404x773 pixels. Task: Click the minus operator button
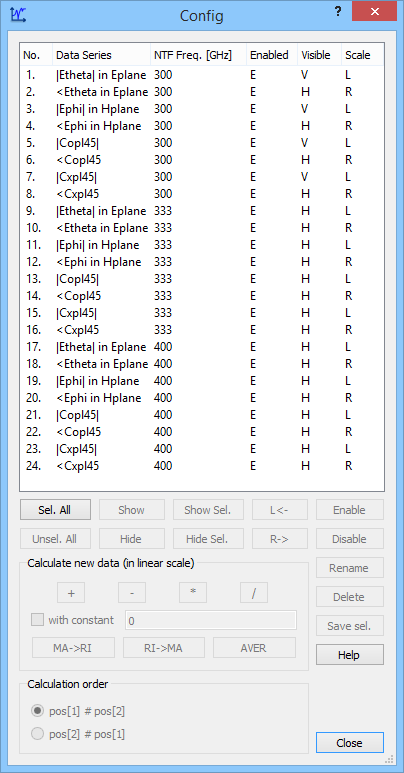(132, 593)
